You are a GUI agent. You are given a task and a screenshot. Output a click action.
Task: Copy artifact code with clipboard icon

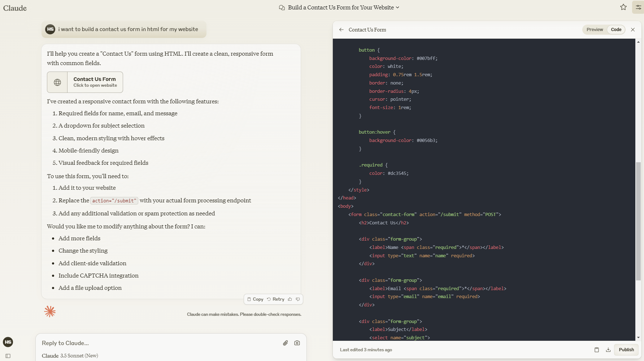click(x=597, y=350)
